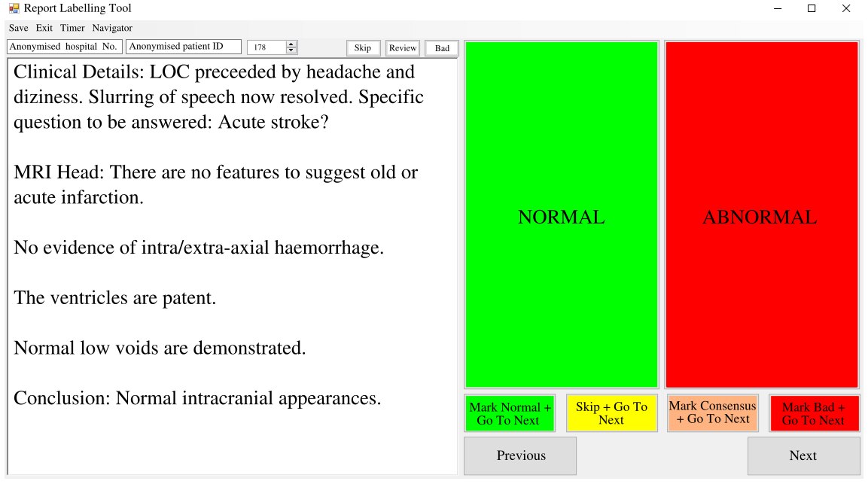Label report using large red ABNORMAL panel

coord(762,215)
